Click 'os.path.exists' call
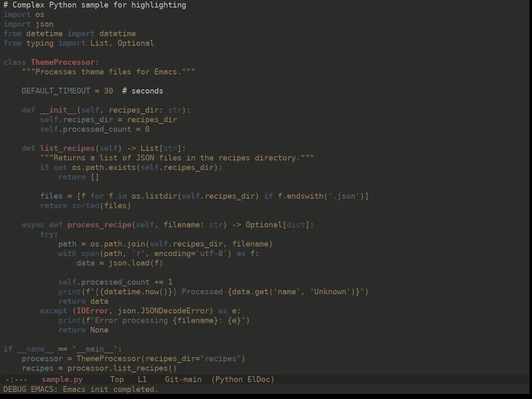Viewport: 532px width, 399px height. point(104,167)
